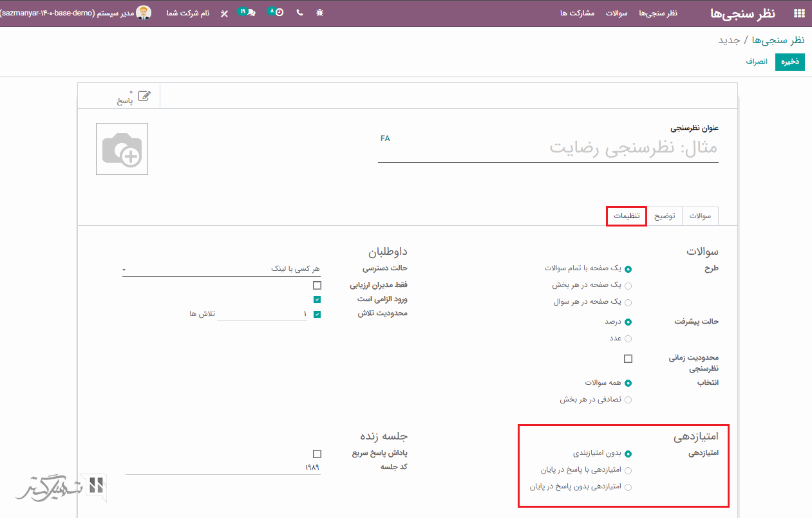Expand the access mode dropdown
Image resolution: width=812 pixels, height=518 pixels.
tap(222, 269)
